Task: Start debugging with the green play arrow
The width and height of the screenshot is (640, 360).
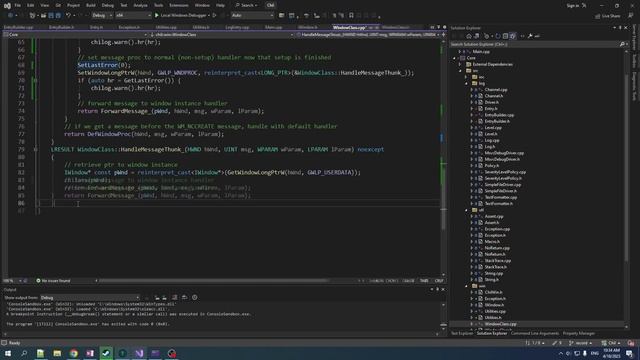Action: [x=157, y=16]
